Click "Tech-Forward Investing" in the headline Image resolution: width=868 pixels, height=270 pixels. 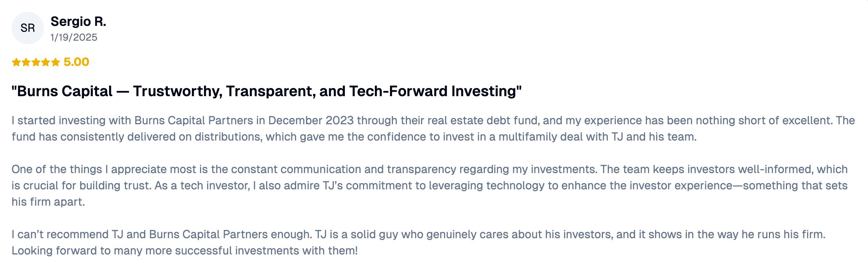pos(433,91)
